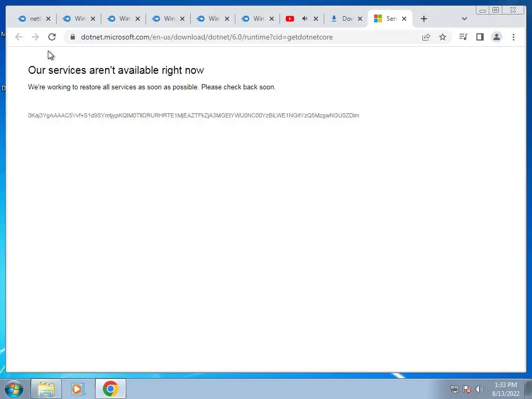The image size is (532, 399).
Task: Share this page icon
Action: point(426,37)
